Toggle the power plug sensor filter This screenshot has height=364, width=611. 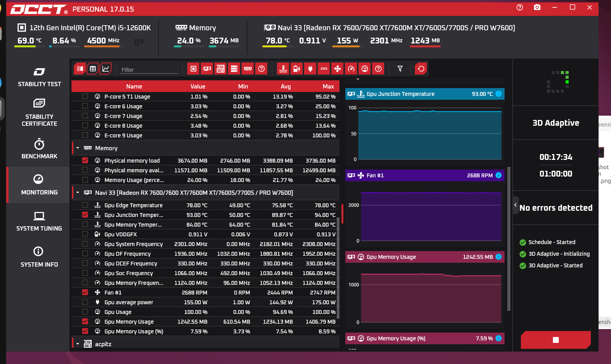pos(310,69)
